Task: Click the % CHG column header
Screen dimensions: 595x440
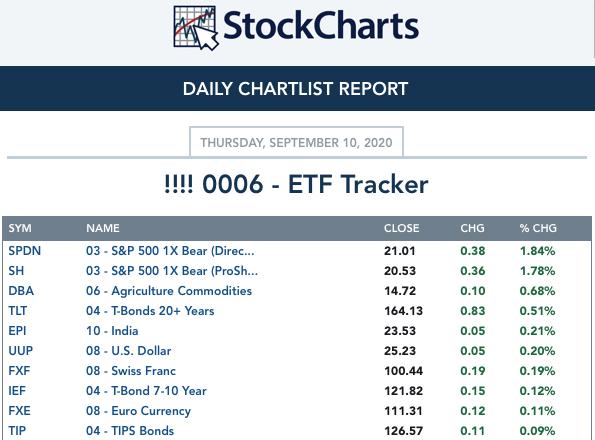Action: (x=538, y=228)
